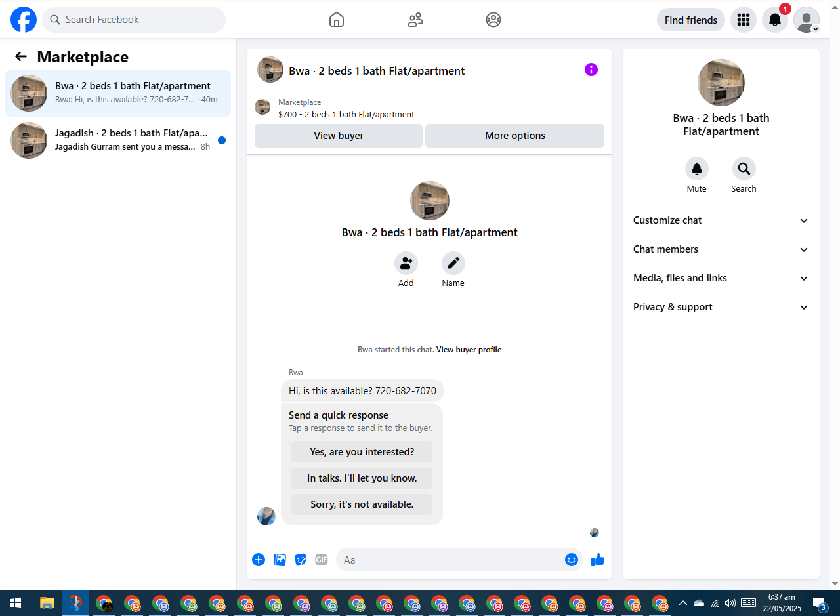Click the center chat listing photo above Add
This screenshot has width=840, height=616.
430,201
